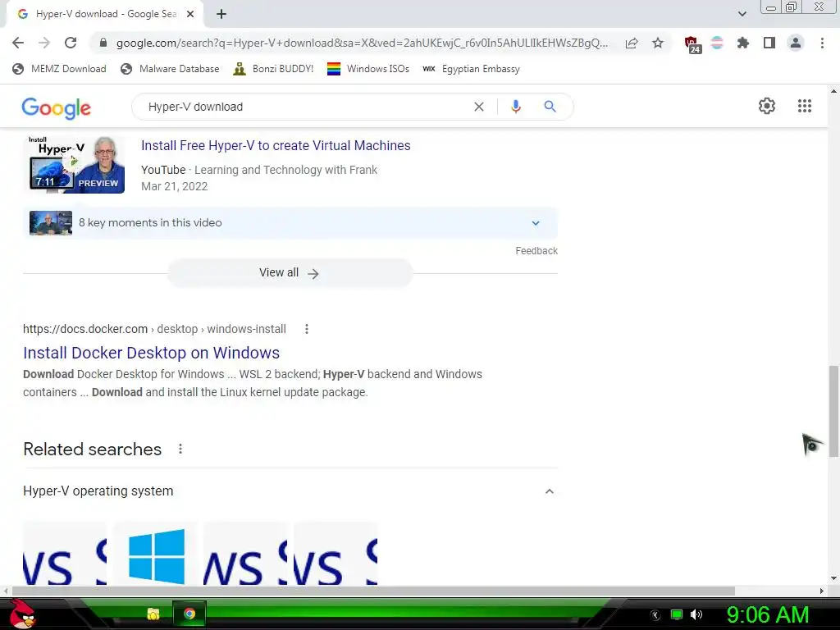Image resolution: width=840 pixels, height=630 pixels.
Task: Select the Hyper-V download Google tab
Action: (105, 14)
